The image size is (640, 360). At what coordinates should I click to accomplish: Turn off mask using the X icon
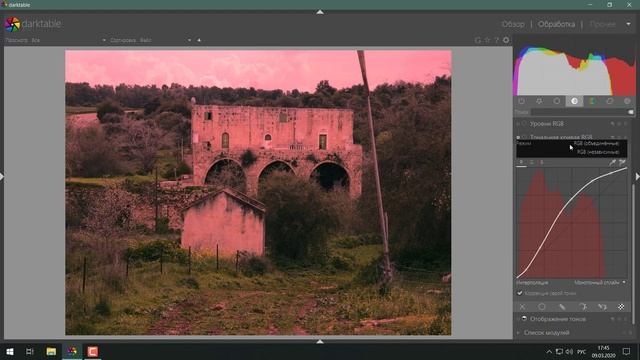522,307
